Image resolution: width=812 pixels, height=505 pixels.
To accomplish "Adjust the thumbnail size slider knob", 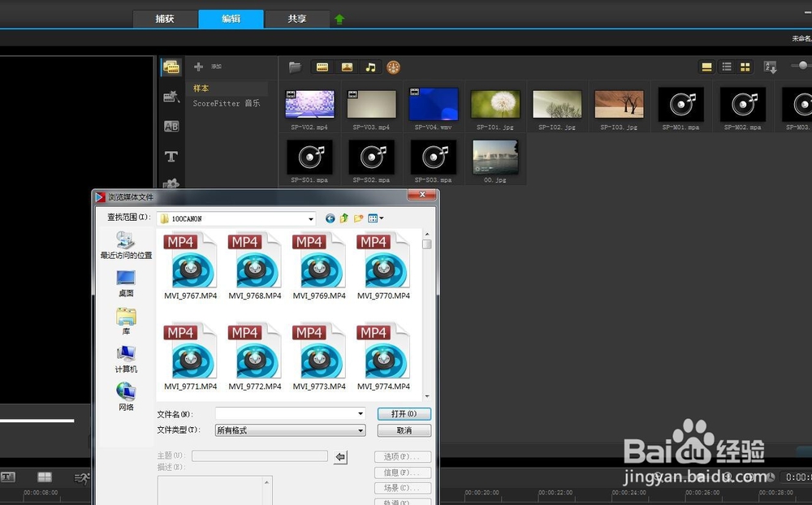I will point(803,65).
